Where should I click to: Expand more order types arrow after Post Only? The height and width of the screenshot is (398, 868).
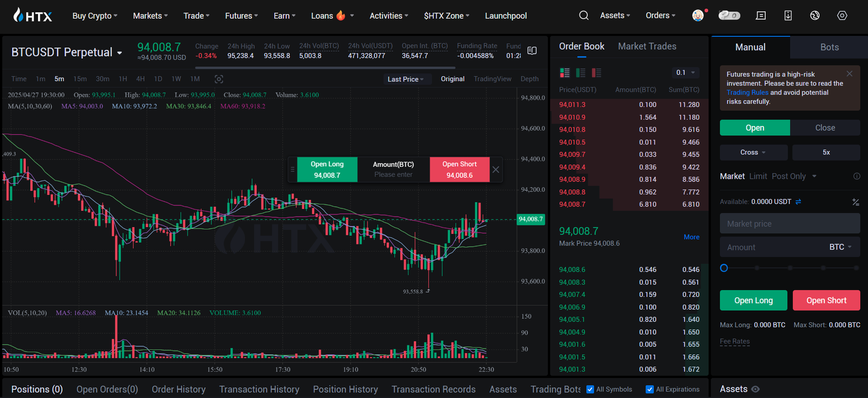point(814,176)
